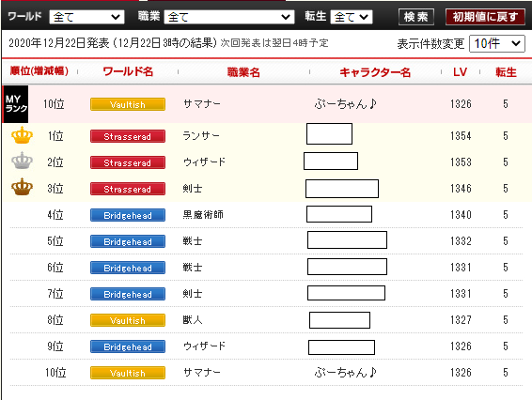Click the 4位 rank text

tap(55, 215)
